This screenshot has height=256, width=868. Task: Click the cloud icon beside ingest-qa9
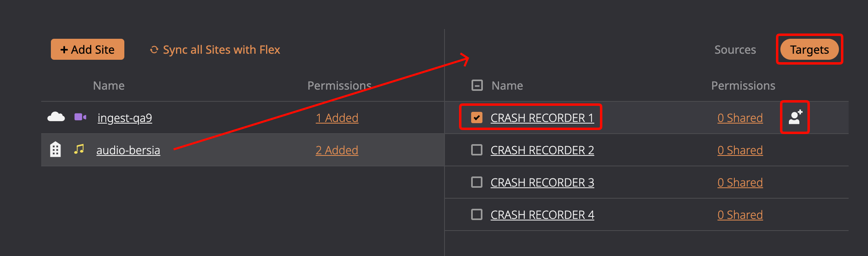coord(56,117)
